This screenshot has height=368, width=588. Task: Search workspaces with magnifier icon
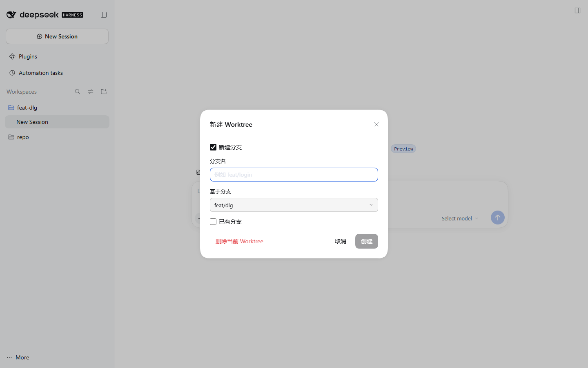(78, 92)
